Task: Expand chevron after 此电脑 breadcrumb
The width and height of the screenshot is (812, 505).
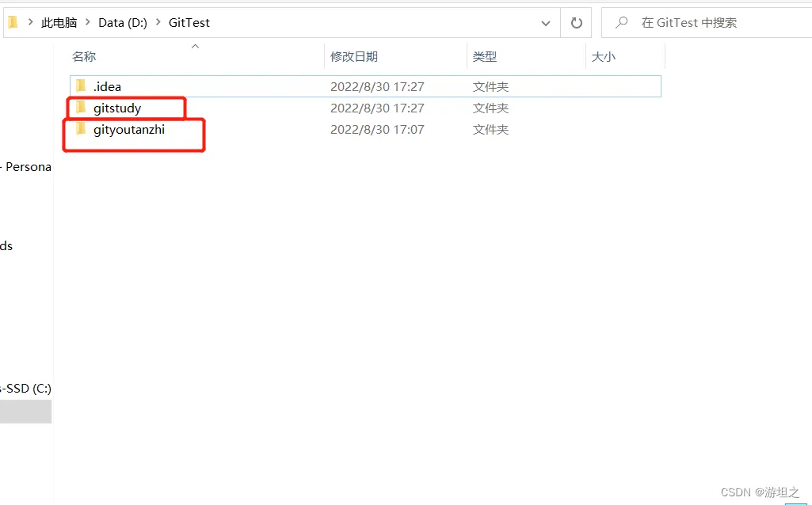Action: (x=87, y=22)
